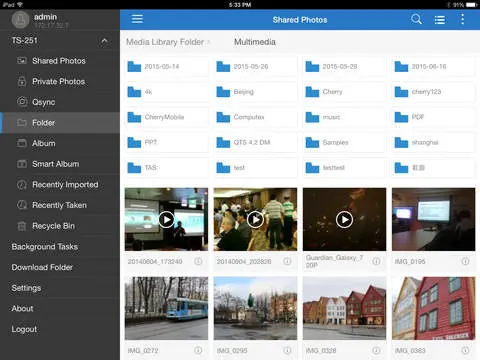480x360 pixels.
Task: Show info for IMG_0272
Action: [x=198, y=350]
